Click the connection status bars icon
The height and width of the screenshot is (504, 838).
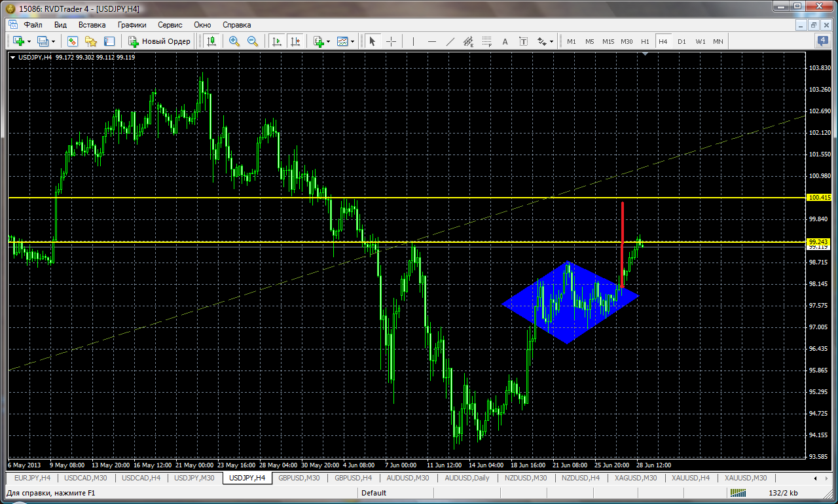pyautogui.click(x=738, y=493)
